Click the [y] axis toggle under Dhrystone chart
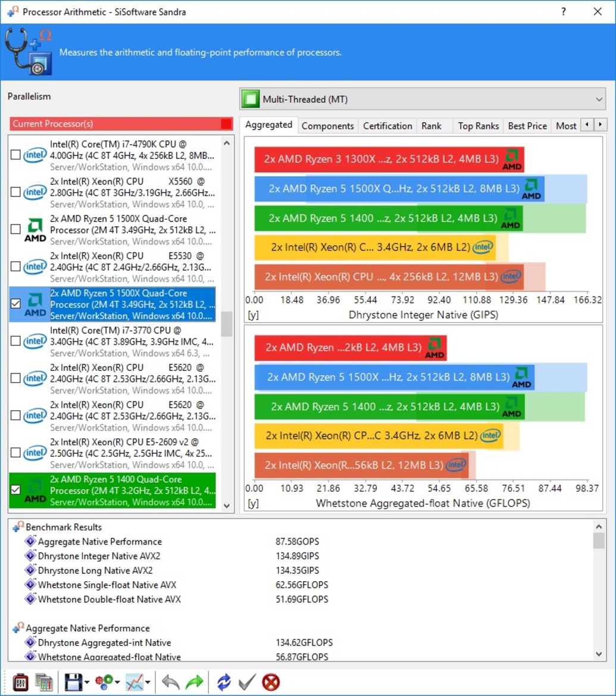The height and width of the screenshot is (696, 616). pyautogui.click(x=253, y=315)
